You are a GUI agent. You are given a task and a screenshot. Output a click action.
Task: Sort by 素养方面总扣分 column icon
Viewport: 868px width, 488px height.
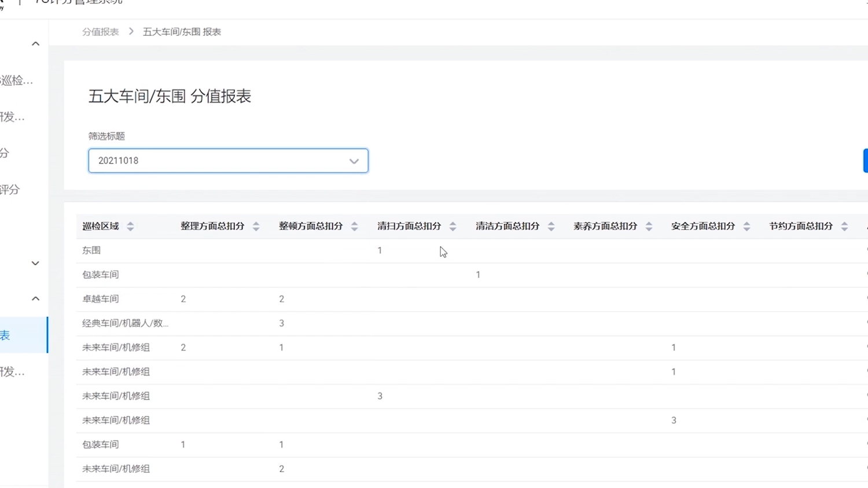point(649,226)
